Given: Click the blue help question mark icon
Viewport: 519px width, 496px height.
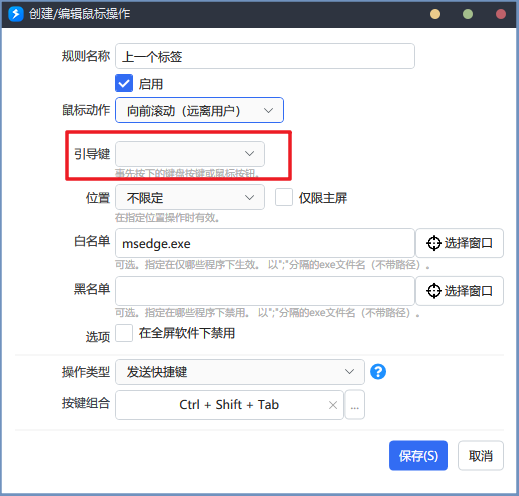Looking at the screenshot, I should pyautogui.click(x=378, y=371).
